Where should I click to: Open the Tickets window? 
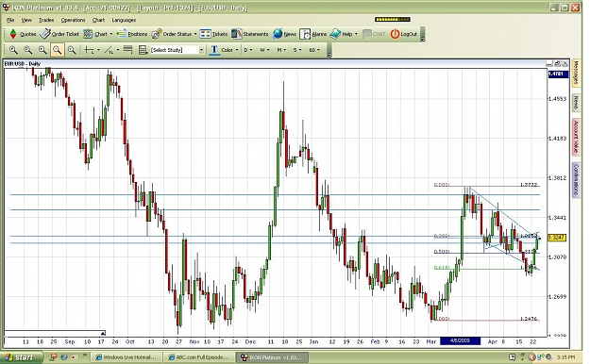[213, 34]
